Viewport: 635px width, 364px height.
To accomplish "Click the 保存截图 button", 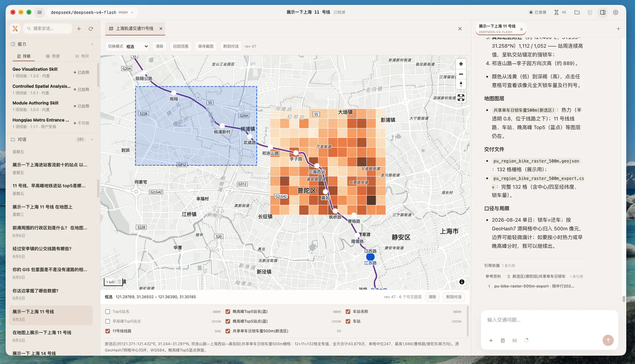I will pyautogui.click(x=206, y=46).
